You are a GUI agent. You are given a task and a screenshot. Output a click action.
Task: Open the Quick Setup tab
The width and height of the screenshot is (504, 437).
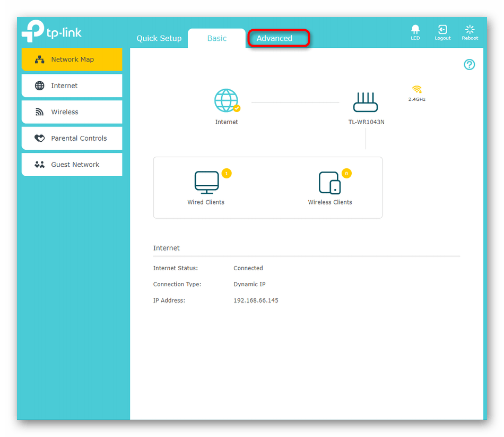159,38
